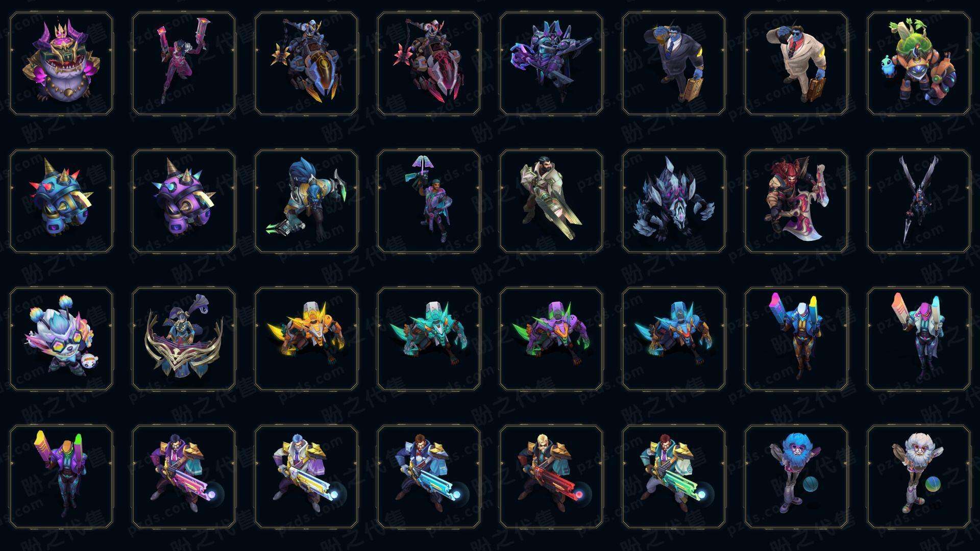Open the icy silver wolf beast skin

pyautogui.click(x=674, y=201)
